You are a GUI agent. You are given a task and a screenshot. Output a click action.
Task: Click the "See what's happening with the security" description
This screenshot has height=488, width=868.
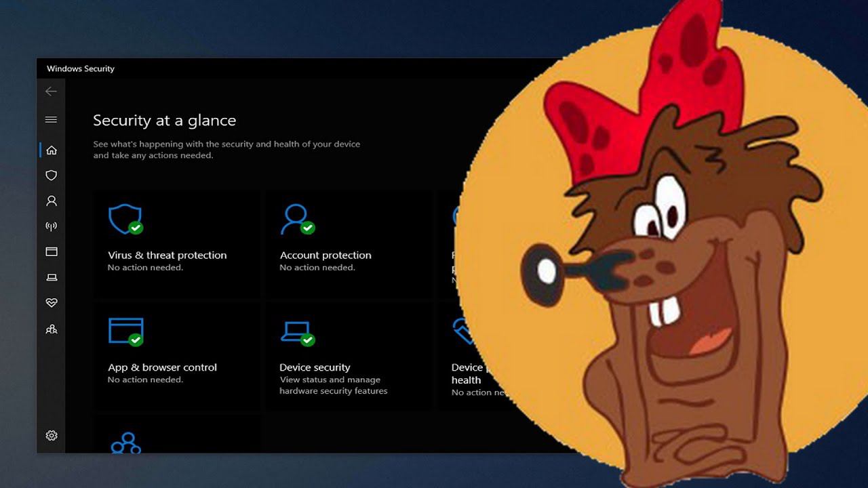point(226,150)
